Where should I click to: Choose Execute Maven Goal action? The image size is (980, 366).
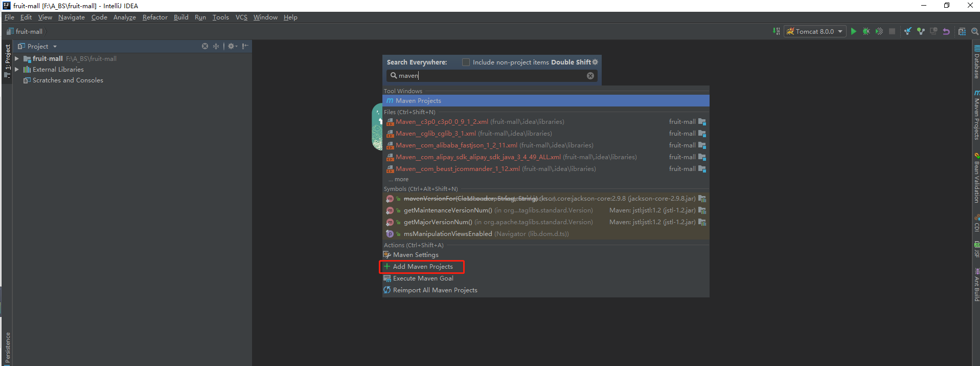coord(545,278)
